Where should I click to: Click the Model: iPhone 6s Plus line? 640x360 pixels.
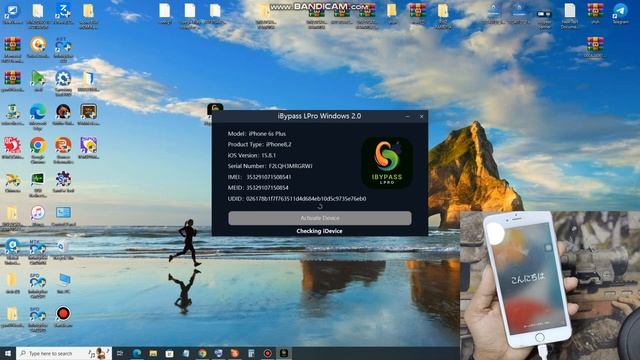click(x=257, y=133)
